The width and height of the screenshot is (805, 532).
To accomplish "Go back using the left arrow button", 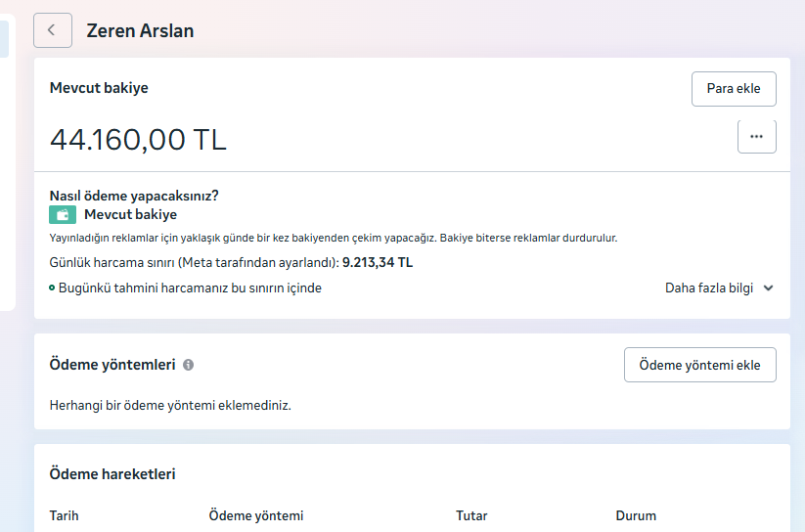I will pos(53,30).
